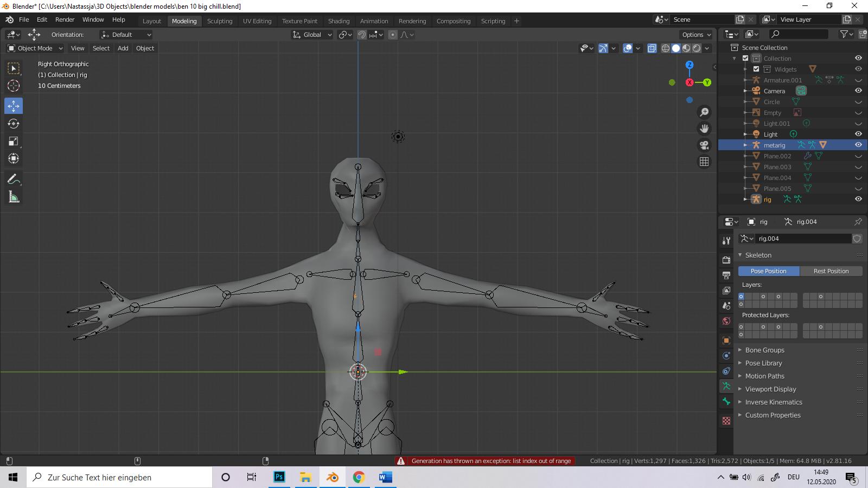The image size is (868, 488).
Task: Open Photoshop from the Windows taskbar
Action: pos(279,477)
